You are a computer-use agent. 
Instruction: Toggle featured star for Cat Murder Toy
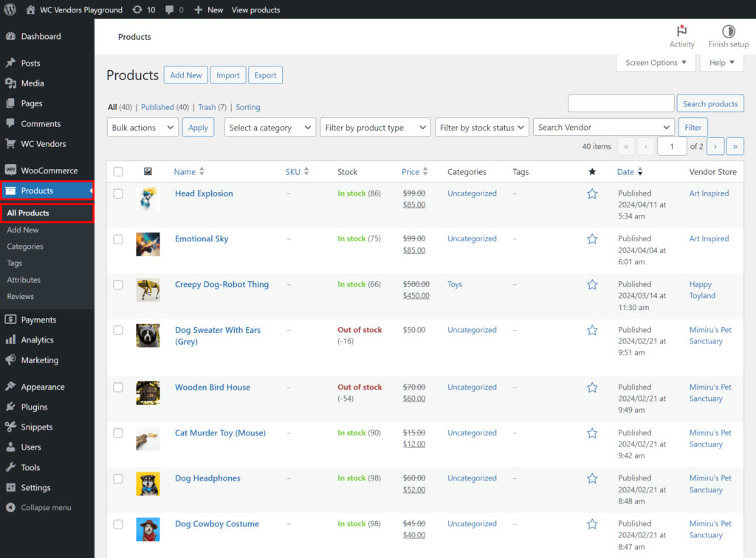click(x=592, y=433)
